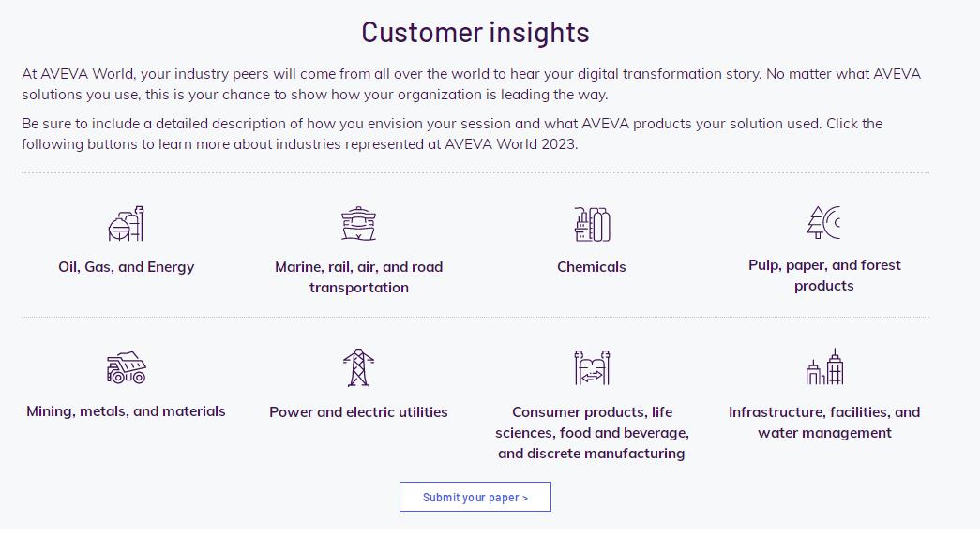Image resolution: width=980 pixels, height=537 pixels.
Task: Click the Customer insights heading
Action: (475, 33)
